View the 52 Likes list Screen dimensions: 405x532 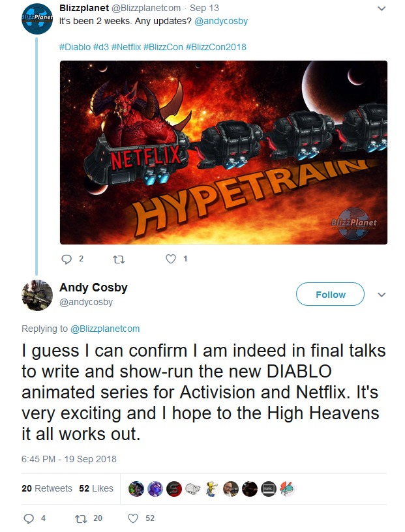point(96,488)
